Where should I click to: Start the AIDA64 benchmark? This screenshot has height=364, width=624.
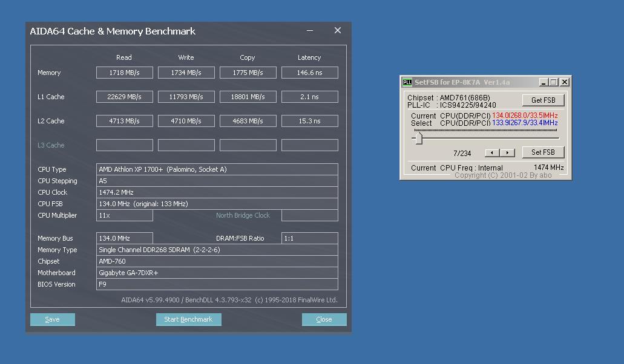(189, 319)
